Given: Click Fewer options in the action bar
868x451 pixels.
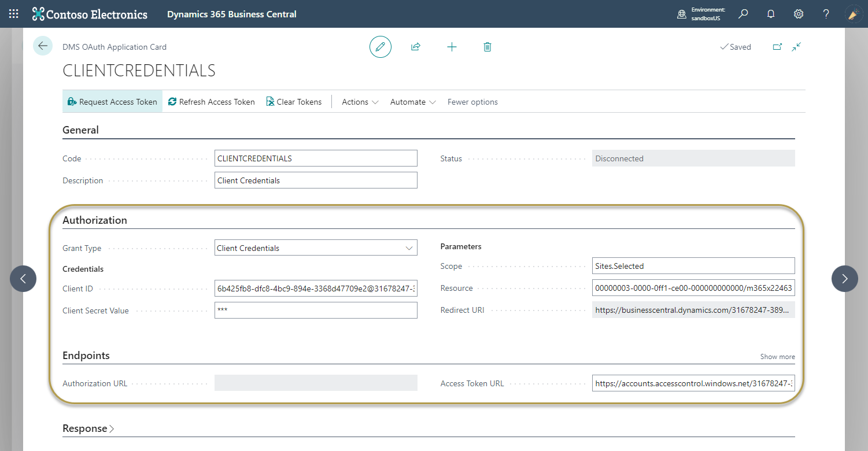Looking at the screenshot, I should tap(472, 101).
